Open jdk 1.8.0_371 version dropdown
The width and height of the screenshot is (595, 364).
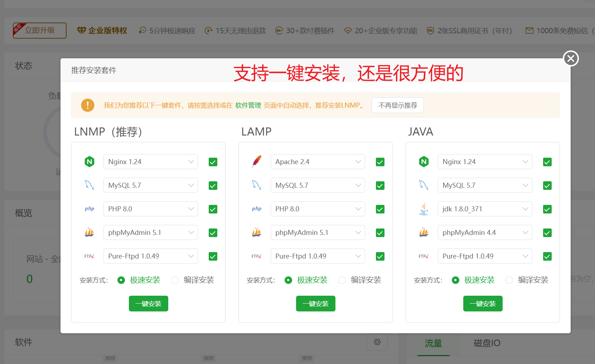pos(485,209)
